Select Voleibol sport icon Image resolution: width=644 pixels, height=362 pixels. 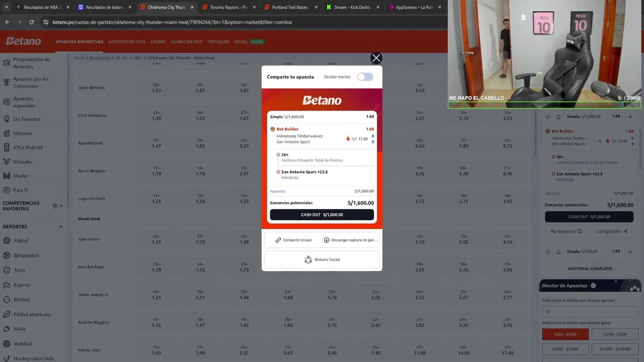click(7, 344)
